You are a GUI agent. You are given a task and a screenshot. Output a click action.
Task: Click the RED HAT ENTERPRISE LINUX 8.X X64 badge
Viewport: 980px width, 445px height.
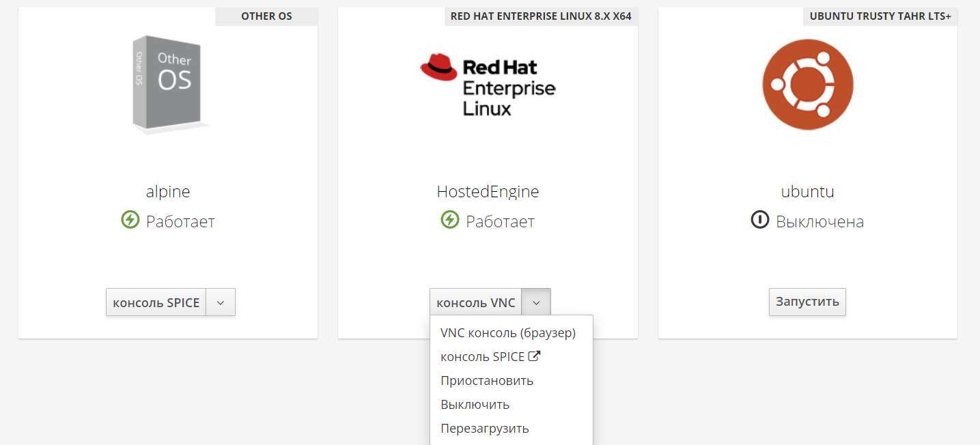click(541, 16)
